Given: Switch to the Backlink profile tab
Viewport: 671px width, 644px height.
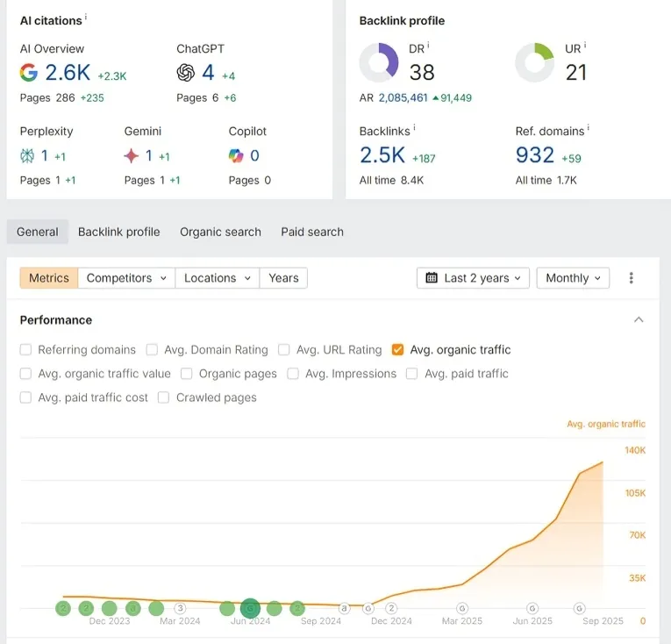Looking at the screenshot, I should coord(119,233).
